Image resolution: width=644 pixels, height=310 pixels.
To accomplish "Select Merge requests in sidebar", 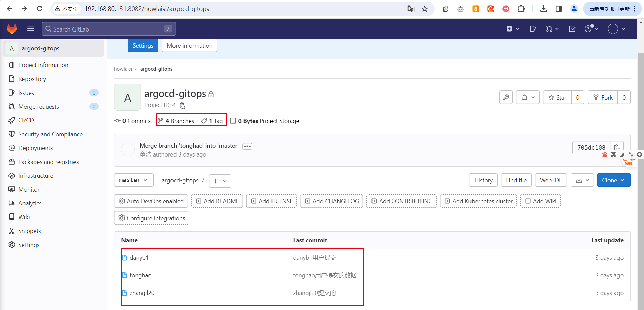I will [x=39, y=107].
